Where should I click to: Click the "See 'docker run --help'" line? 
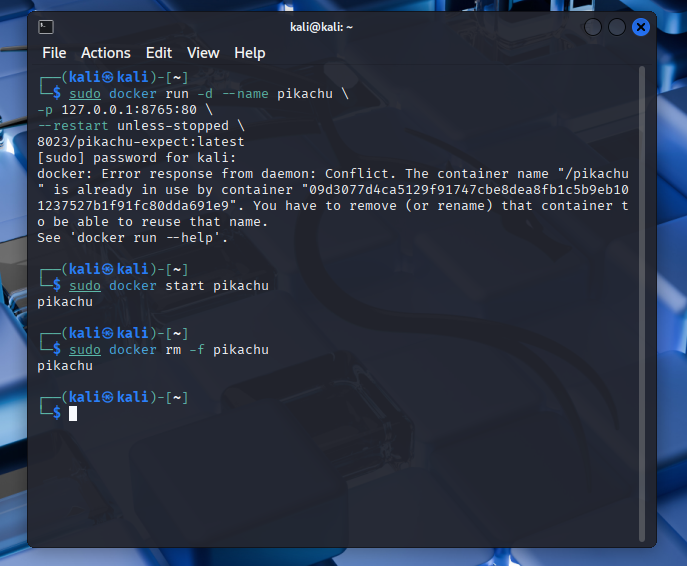pyautogui.click(x=132, y=237)
